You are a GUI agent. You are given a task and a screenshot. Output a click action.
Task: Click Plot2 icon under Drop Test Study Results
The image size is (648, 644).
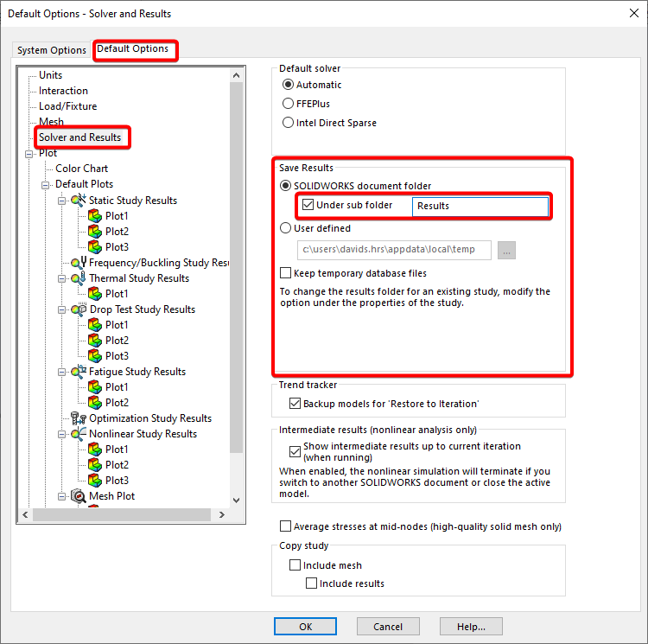[x=95, y=341]
